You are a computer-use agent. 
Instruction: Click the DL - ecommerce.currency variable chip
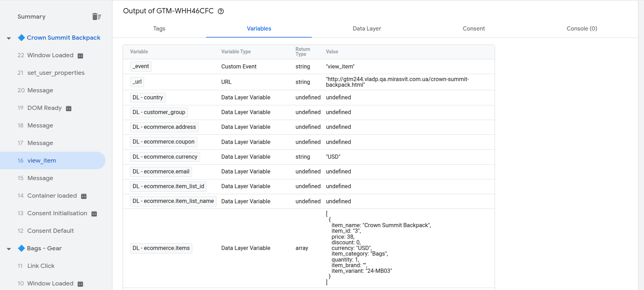pos(165,157)
